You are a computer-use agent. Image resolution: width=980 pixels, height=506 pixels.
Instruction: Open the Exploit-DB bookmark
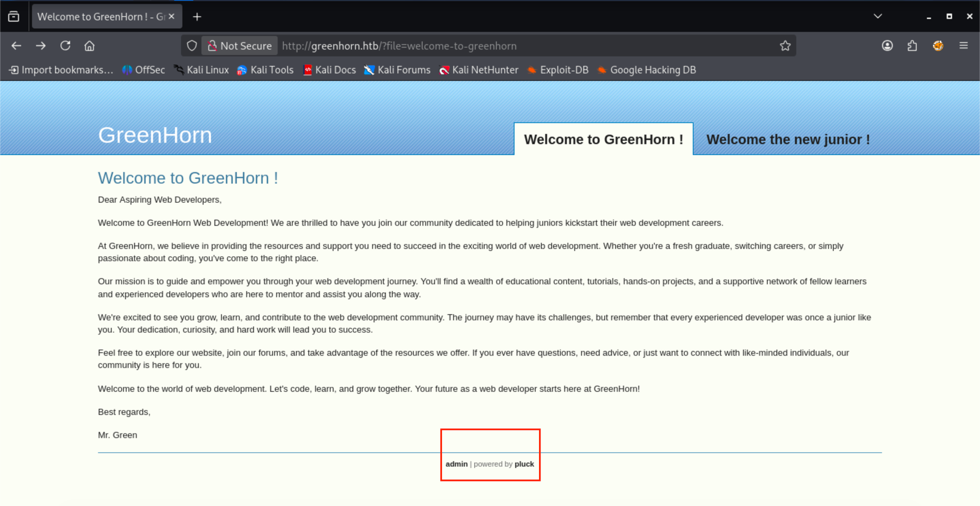[558, 70]
